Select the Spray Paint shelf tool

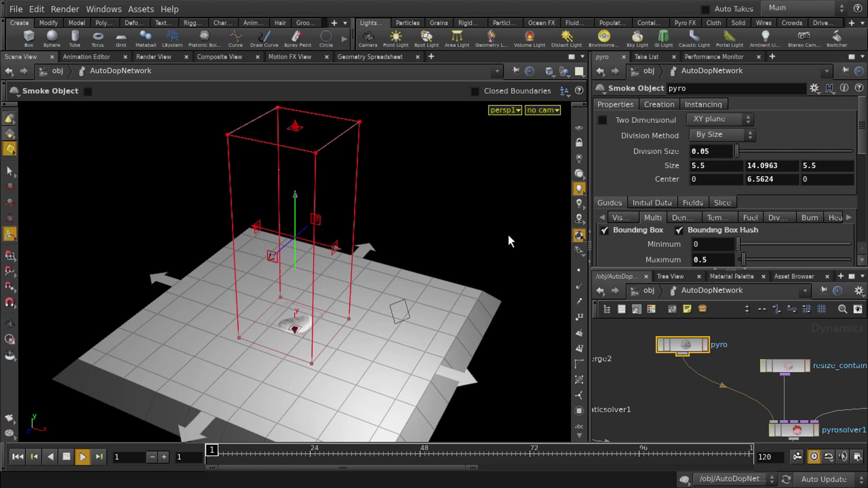coord(297,38)
